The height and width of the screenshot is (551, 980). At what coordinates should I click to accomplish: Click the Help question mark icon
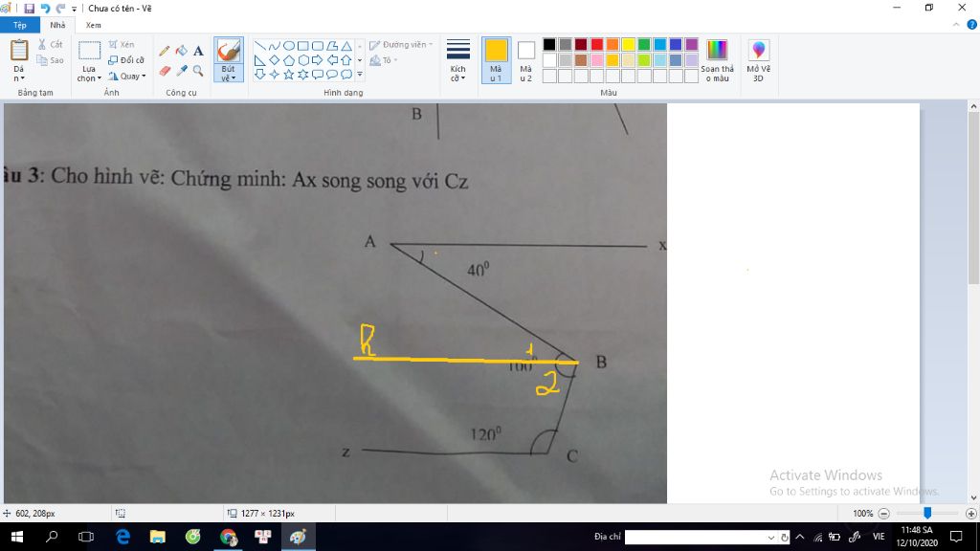(972, 25)
